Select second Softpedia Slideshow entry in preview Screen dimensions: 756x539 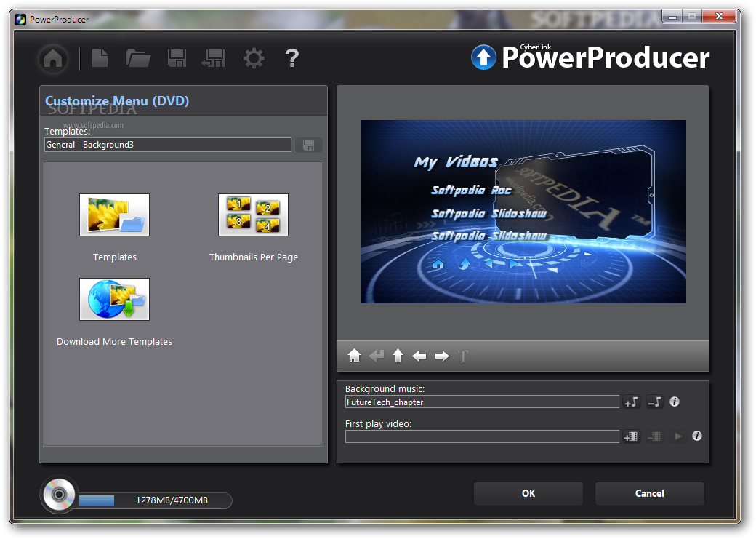coord(489,236)
